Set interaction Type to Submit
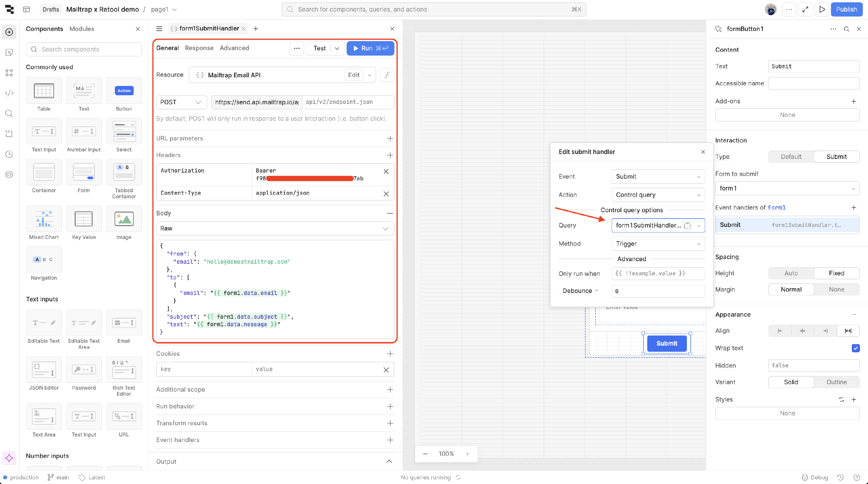This screenshot has width=868, height=484. [x=837, y=157]
